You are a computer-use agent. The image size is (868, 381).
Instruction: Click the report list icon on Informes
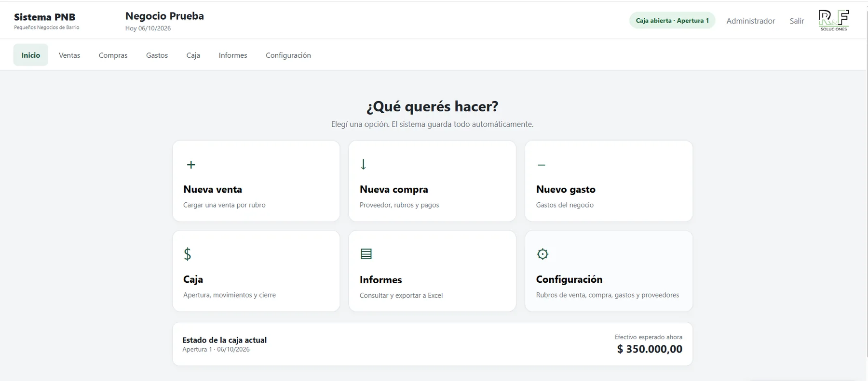click(366, 254)
